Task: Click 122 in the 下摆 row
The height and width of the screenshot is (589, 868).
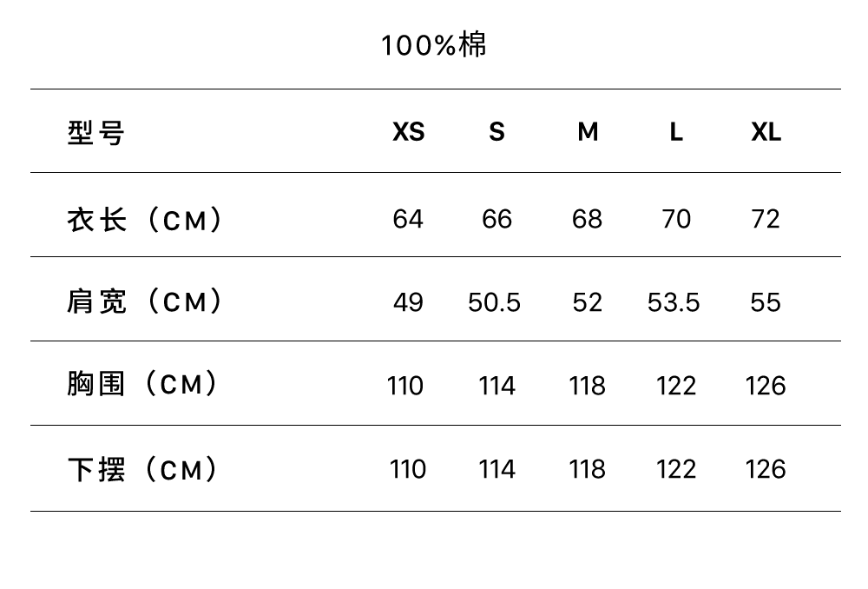Action: point(676,469)
